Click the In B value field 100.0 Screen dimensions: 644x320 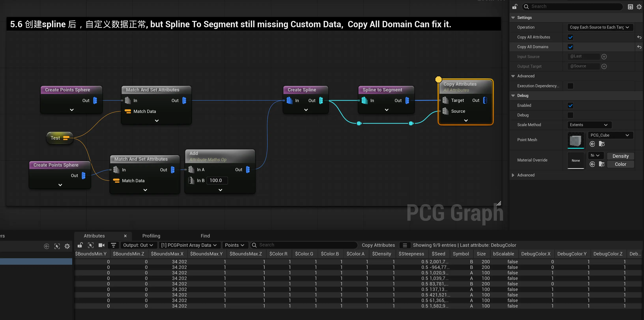pyautogui.click(x=217, y=180)
